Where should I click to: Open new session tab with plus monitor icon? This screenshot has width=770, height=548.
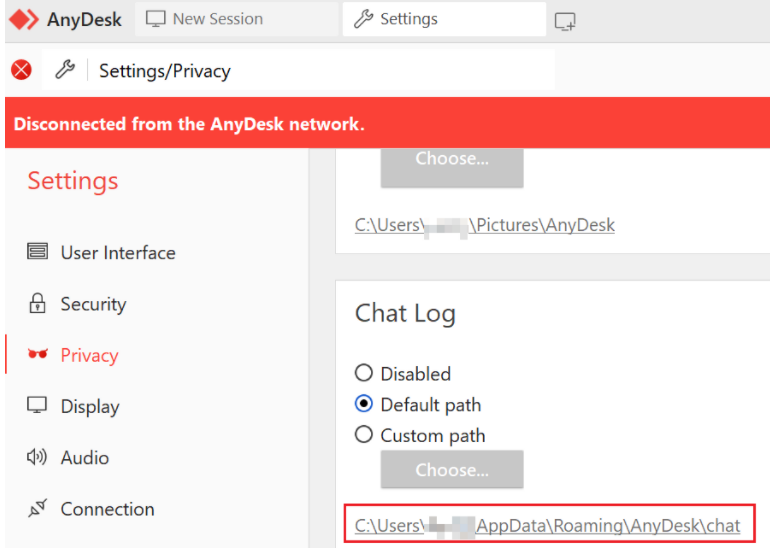point(565,20)
